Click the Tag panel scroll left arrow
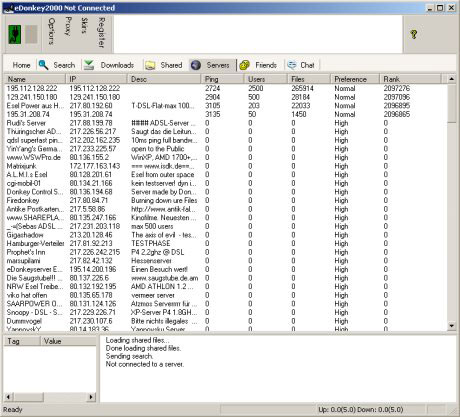The width and height of the screenshot is (460, 417). coord(8,397)
